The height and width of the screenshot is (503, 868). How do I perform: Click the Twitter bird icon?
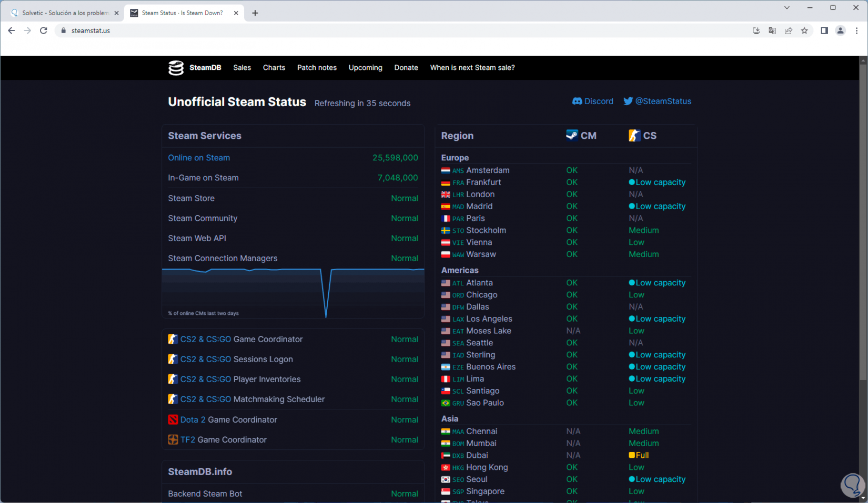pyautogui.click(x=628, y=101)
